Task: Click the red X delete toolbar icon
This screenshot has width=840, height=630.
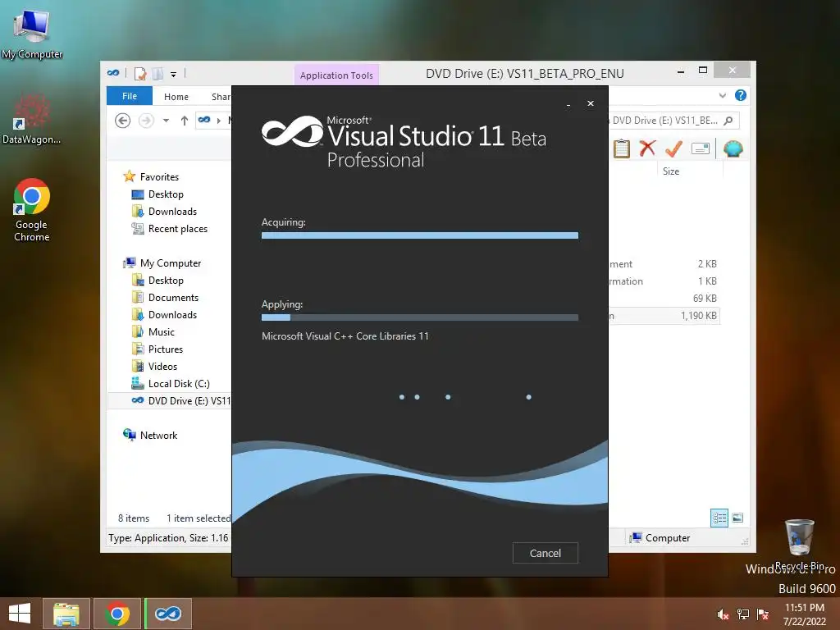Action: coord(647,148)
